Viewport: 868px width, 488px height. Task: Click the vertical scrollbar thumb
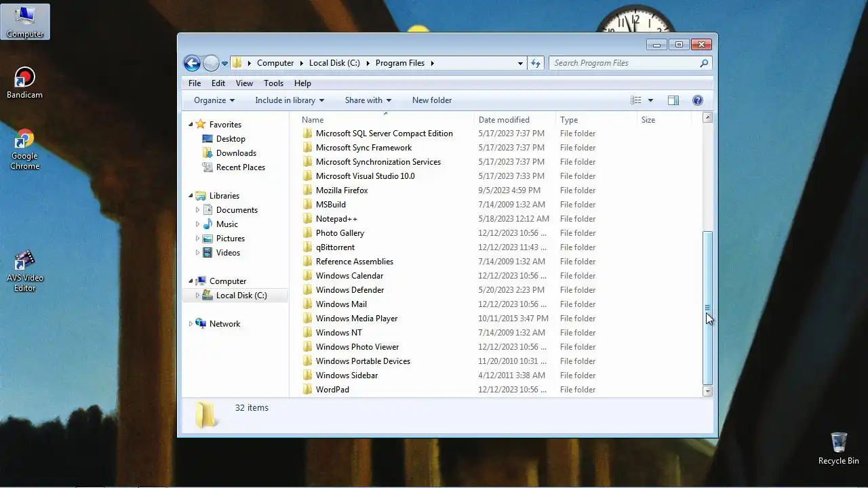point(708,308)
